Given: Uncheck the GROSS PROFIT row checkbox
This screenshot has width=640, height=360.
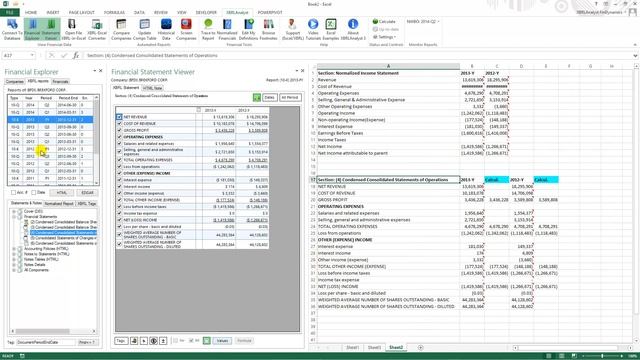Looking at the screenshot, I should 119,130.
